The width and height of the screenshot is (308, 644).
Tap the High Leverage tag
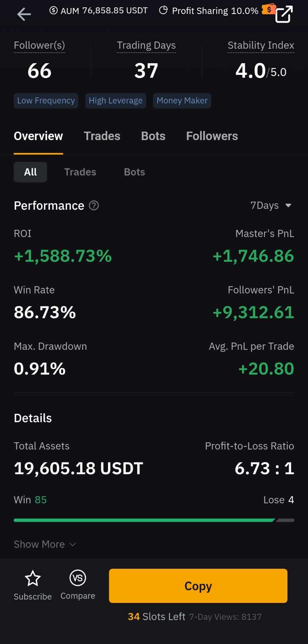pos(115,101)
